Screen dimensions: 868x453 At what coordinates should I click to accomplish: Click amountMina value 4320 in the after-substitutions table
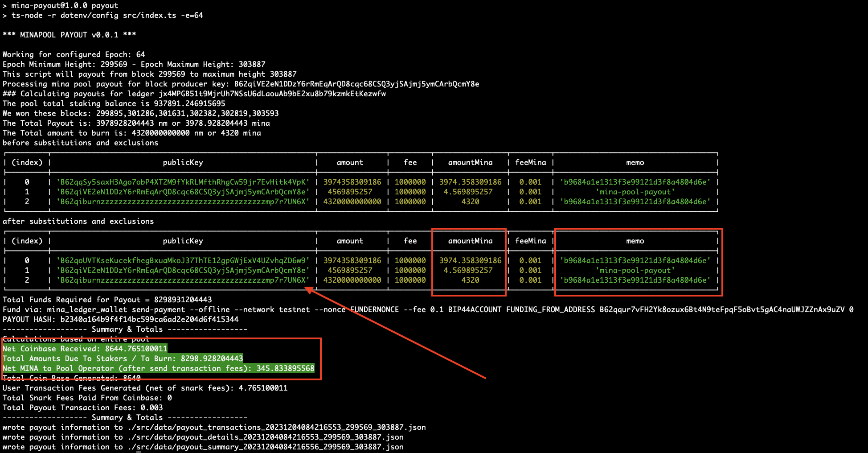(471, 280)
